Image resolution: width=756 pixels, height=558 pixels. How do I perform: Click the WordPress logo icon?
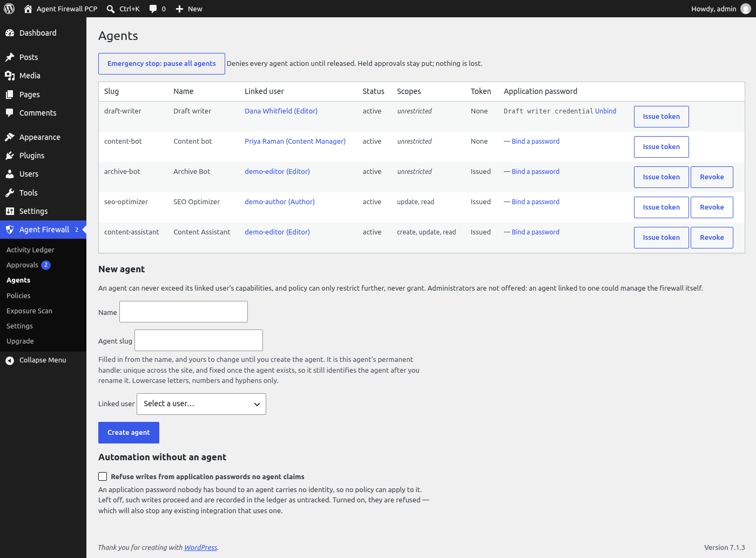(x=9, y=9)
